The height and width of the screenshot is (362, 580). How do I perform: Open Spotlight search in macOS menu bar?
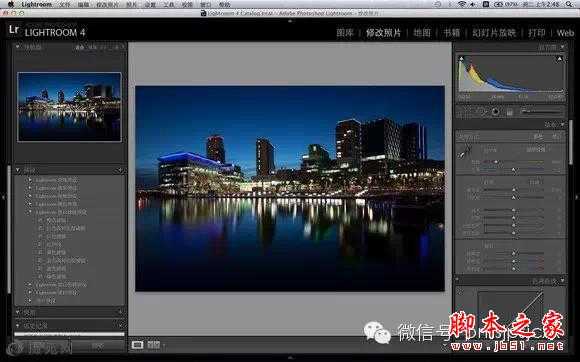tap(570, 4)
